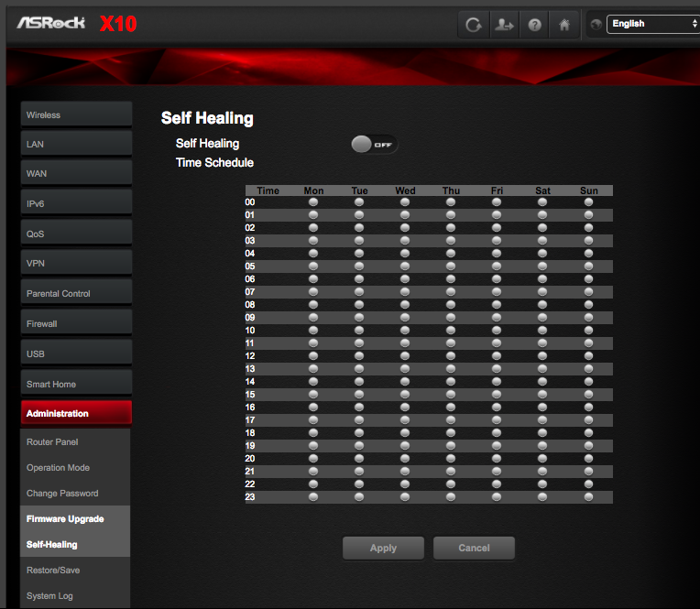Click the Apply button
This screenshot has height=609, width=700.
click(383, 548)
